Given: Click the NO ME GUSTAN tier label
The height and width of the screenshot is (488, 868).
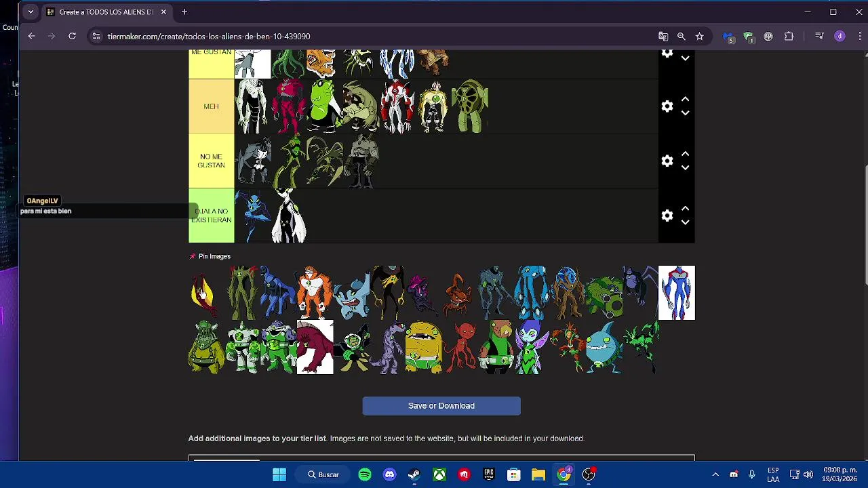Looking at the screenshot, I should 211,161.
